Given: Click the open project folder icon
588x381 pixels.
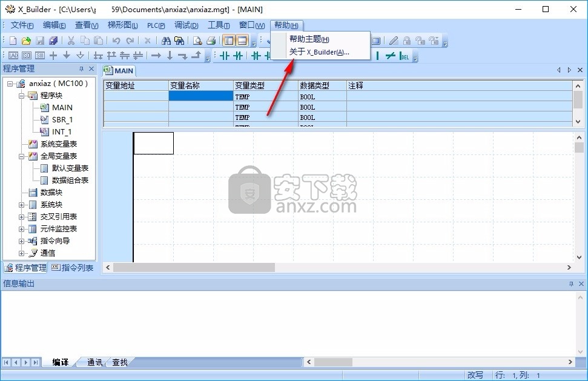Looking at the screenshot, I should [x=26, y=41].
